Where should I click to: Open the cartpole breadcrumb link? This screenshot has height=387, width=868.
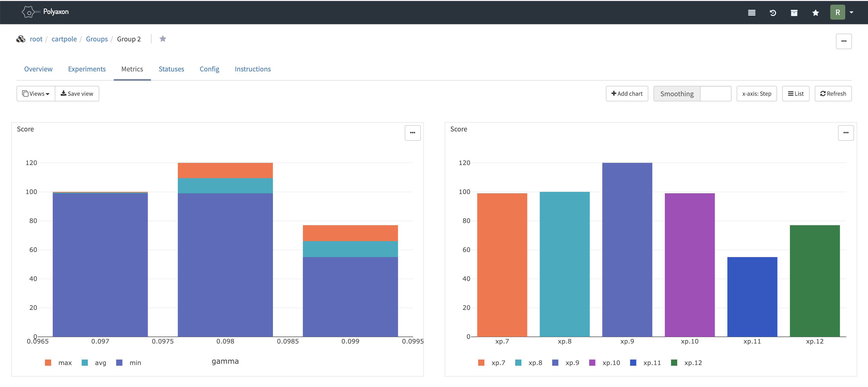coord(64,39)
